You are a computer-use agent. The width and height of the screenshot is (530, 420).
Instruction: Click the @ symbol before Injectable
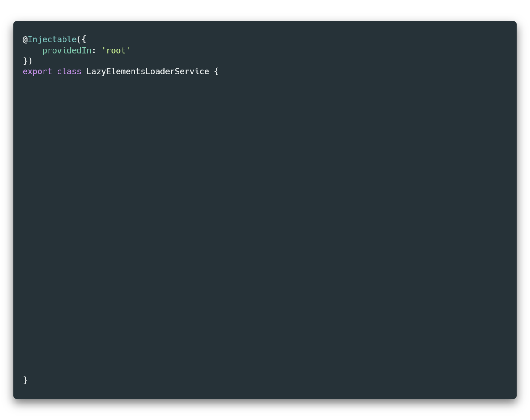25,40
